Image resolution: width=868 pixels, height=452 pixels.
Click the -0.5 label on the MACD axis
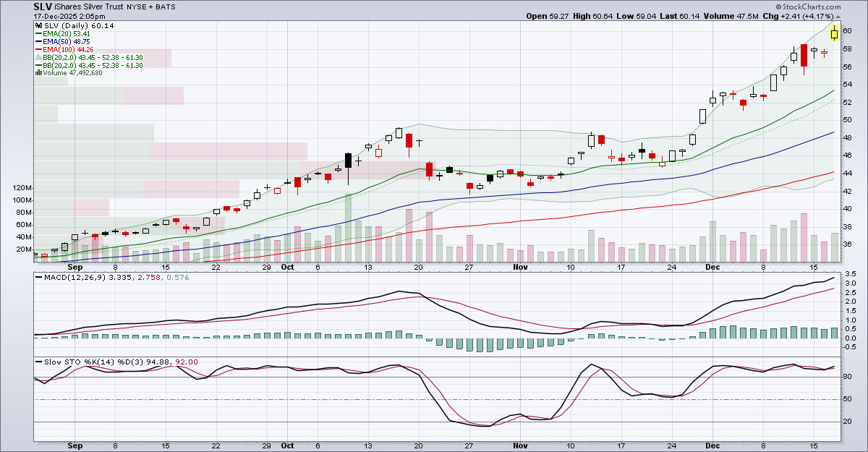pos(849,347)
